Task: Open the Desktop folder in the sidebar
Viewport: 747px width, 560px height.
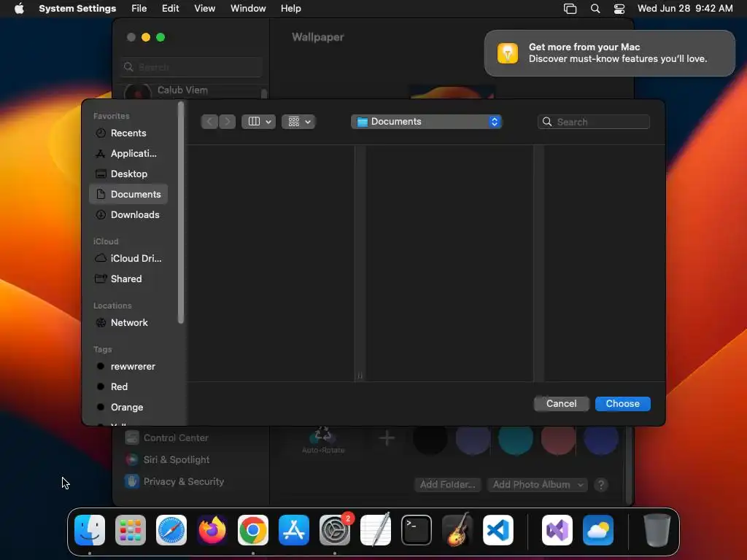Action: pos(128,174)
